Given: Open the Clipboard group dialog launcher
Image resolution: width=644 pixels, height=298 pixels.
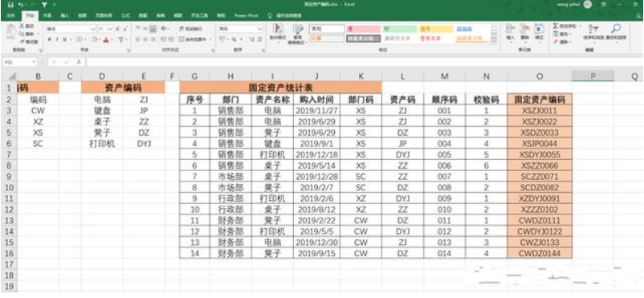Looking at the screenshot, I should coord(41,50).
